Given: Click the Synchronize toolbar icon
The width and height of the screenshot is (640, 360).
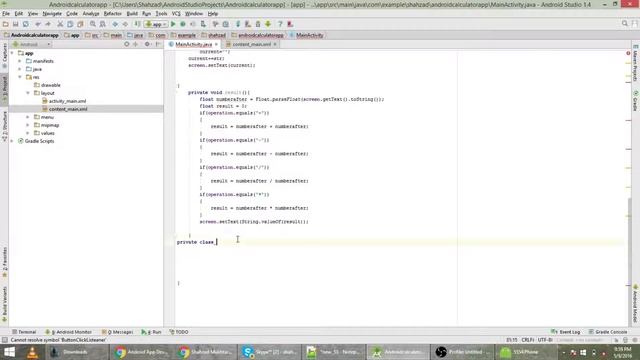Looking at the screenshot, I should [x=26, y=24].
